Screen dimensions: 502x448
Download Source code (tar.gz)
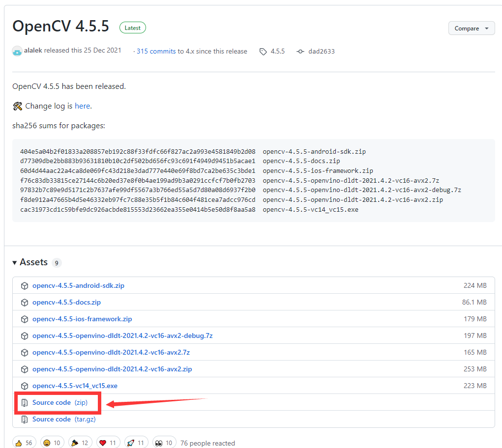64,419
